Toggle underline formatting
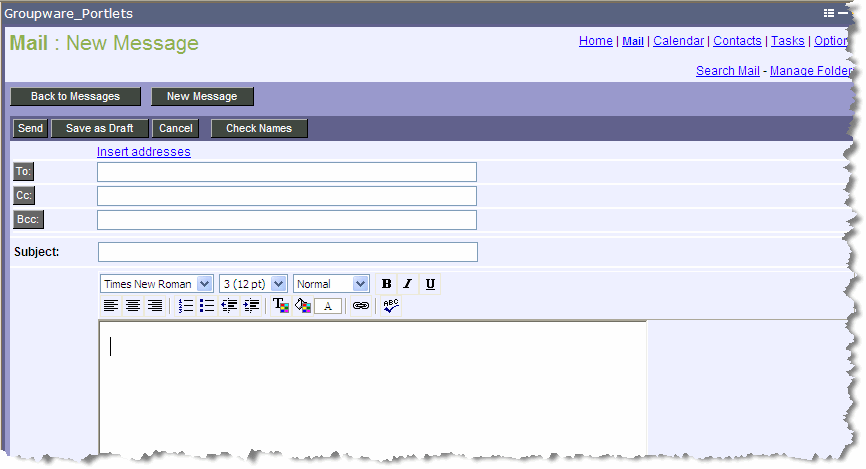866x469 pixels. (x=430, y=284)
